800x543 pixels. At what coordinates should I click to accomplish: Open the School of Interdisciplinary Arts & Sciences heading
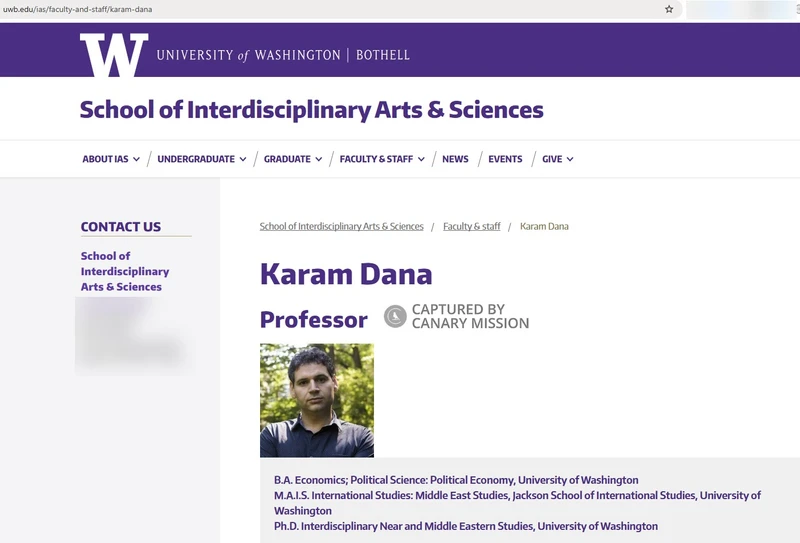[x=311, y=110]
